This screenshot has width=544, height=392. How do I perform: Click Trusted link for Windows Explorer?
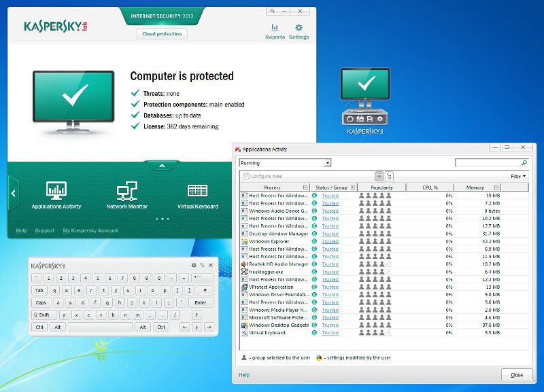330,241
